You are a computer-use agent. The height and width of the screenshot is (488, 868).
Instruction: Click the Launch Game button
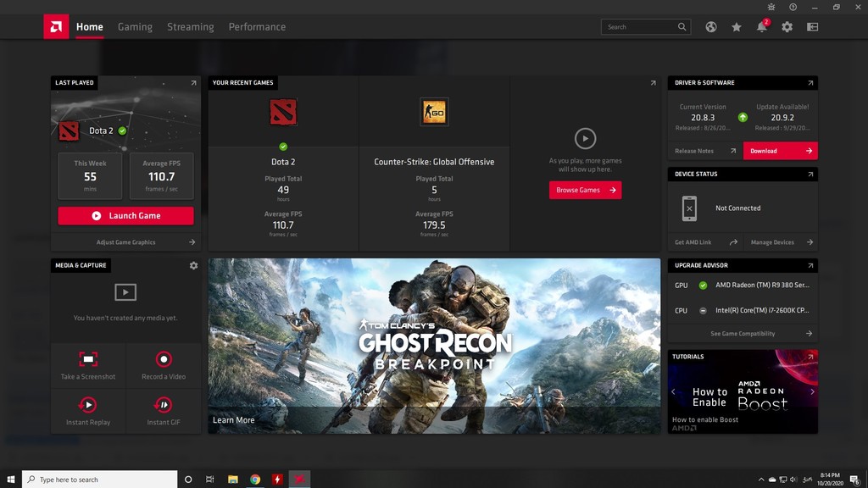pyautogui.click(x=125, y=216)
